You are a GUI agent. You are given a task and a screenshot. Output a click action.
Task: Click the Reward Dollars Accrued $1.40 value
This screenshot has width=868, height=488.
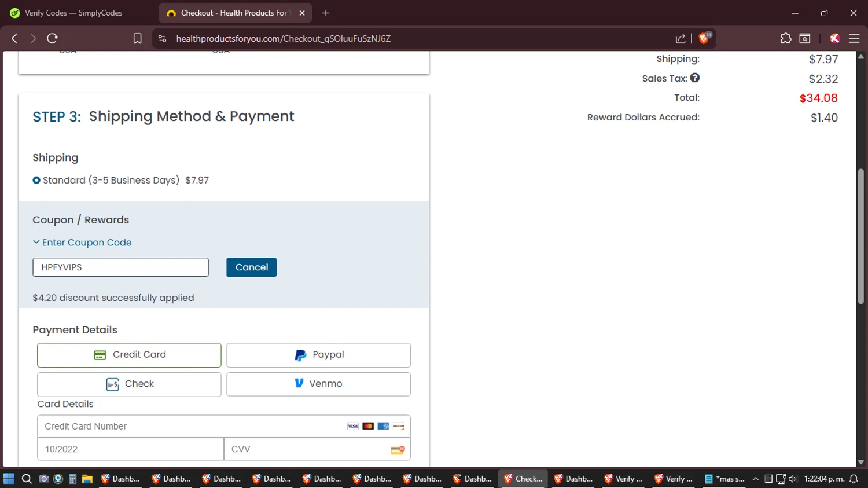pyautogui.click(x=824, y=118)
